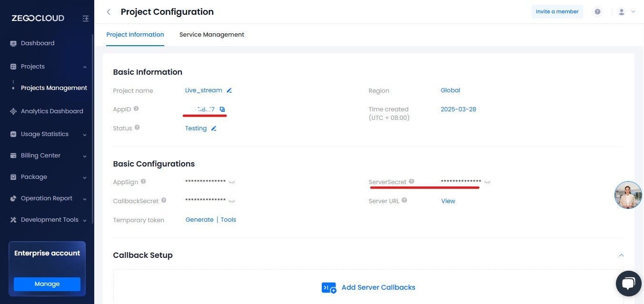Click View for Server URL
This screenshot has height=304, width=644.
pos(448,201)
